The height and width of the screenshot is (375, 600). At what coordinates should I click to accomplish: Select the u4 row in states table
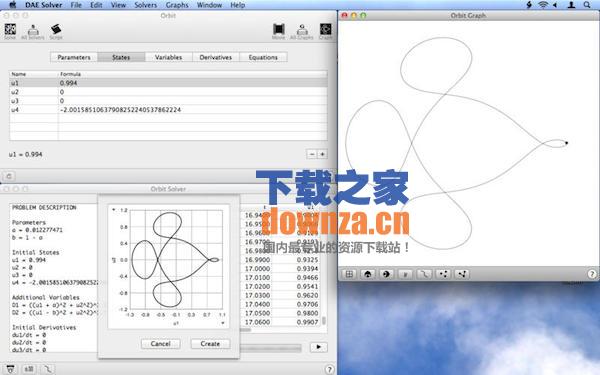[168, 110]
